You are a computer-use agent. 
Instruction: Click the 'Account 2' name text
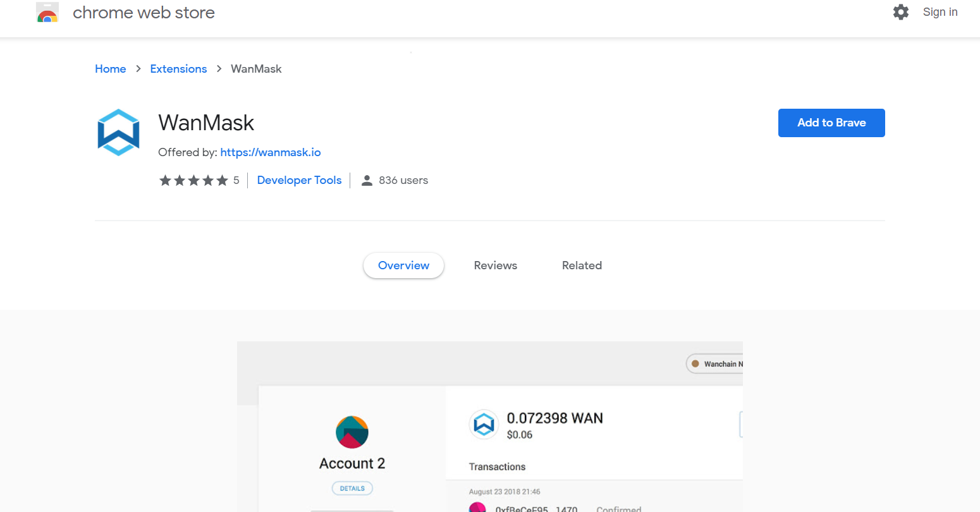pos(352,463)
